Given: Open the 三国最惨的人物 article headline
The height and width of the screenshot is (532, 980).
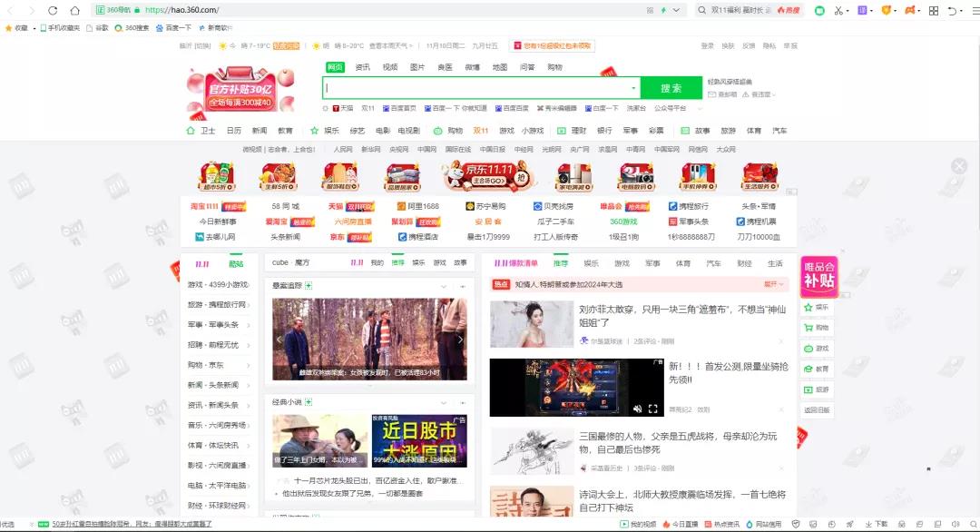Looking at the screenshot, I should coord(678,443).
